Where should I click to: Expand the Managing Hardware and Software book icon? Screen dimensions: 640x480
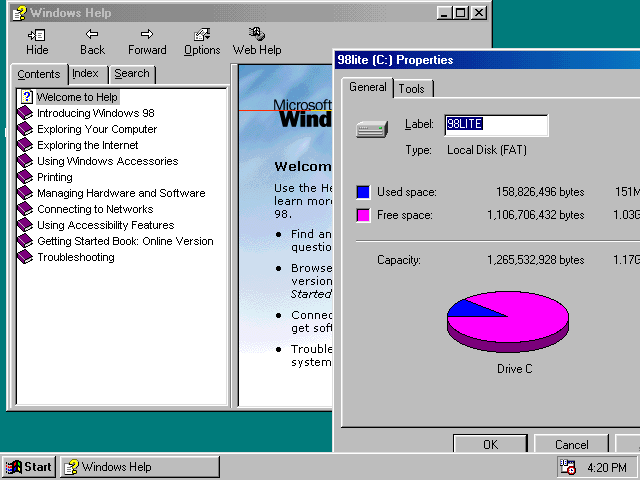pos(25,193)
